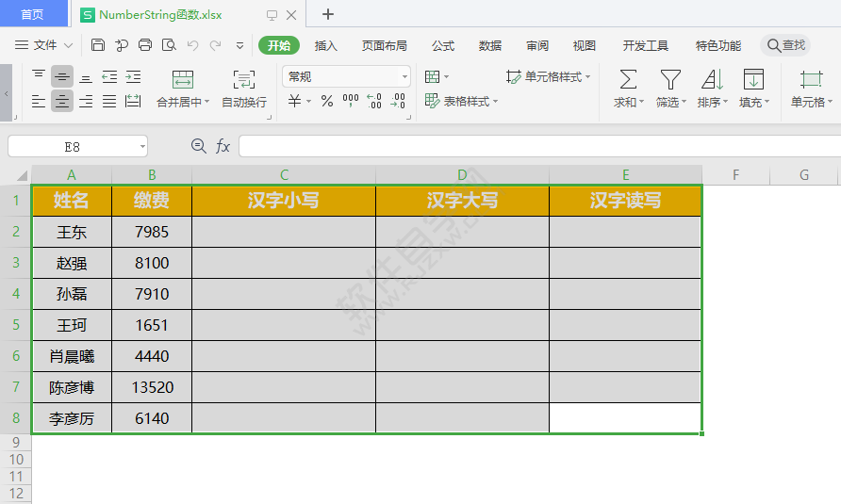Apply justify alignment icon
The image size is (841, 504).
coord(109,102)
